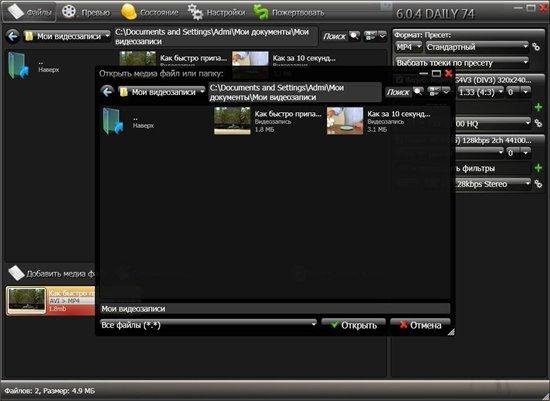The height and width of the screenshot is (401, 550).
Task: Expand Выбрать треки по пресету dropdown
Action: pyautogui.click(x=462, y=62)
